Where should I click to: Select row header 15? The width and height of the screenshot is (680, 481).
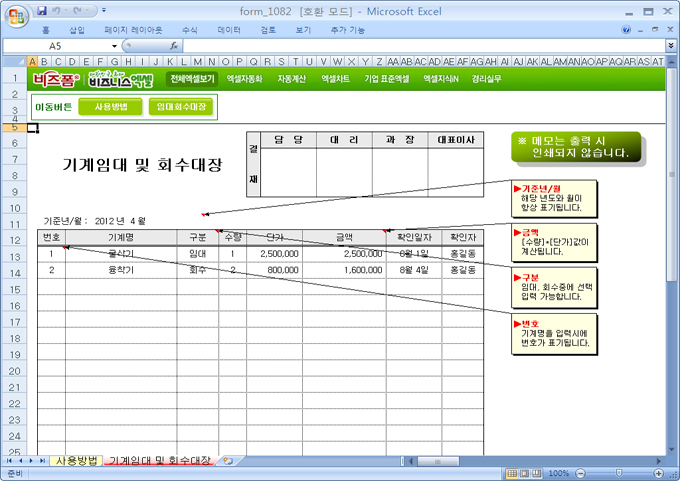click(x=15, y=290)
